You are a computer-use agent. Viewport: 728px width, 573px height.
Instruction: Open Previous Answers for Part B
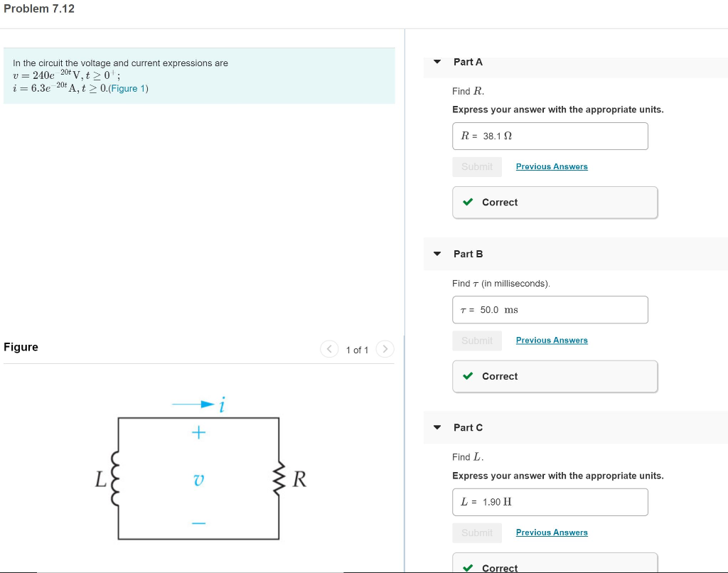(552, 340)
